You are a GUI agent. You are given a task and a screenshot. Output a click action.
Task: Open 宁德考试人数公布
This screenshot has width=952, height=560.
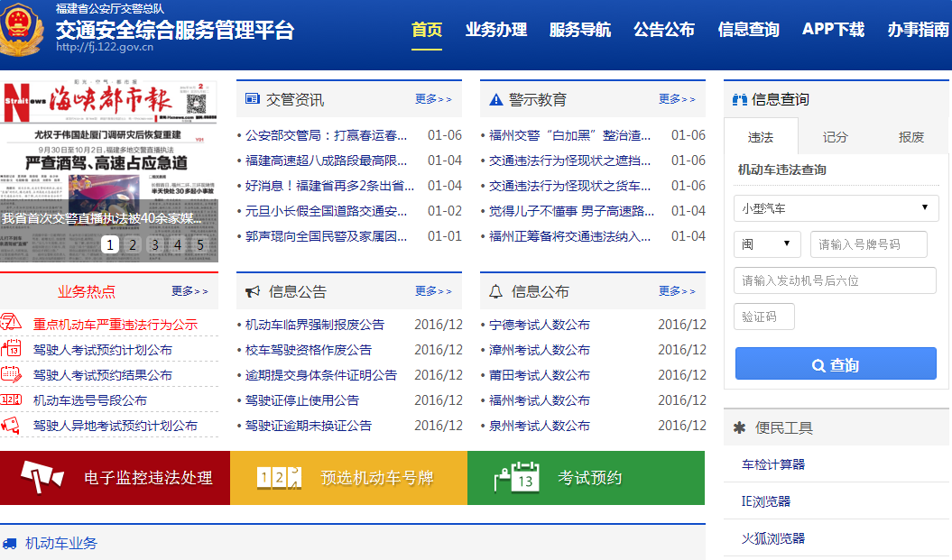tap(539, 325)
